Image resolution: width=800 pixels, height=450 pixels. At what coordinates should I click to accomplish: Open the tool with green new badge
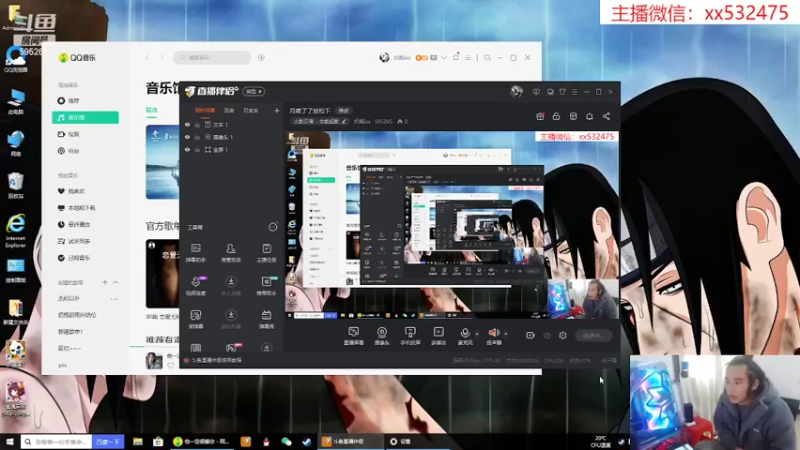click(x=266, y=286)
